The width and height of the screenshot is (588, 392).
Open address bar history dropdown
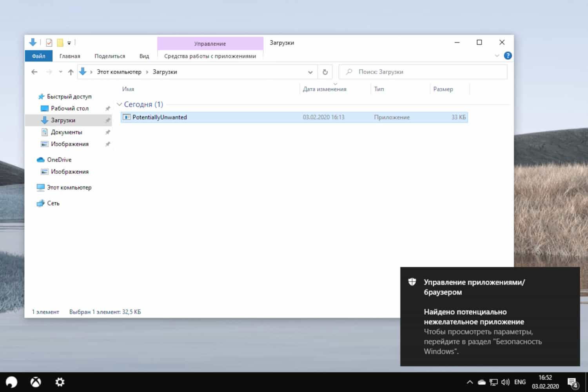point(310,72)
